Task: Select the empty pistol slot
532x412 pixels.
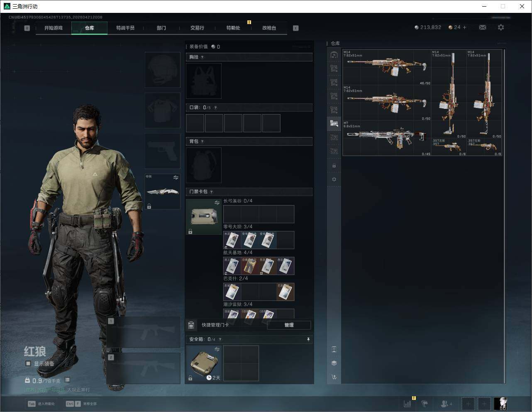Action: pyautogui.click(x=163, y=151)
